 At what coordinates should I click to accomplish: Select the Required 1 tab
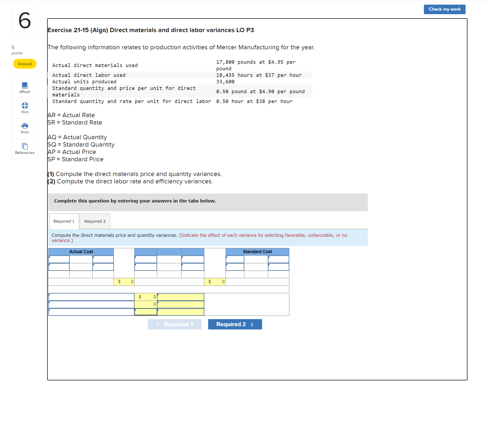click(x=64, y=221)
